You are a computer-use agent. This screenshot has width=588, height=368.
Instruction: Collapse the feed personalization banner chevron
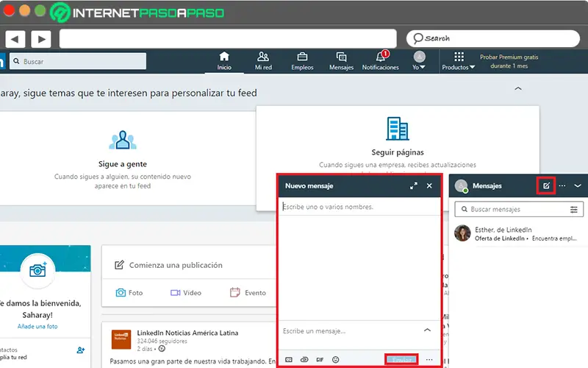pos(518,88)
